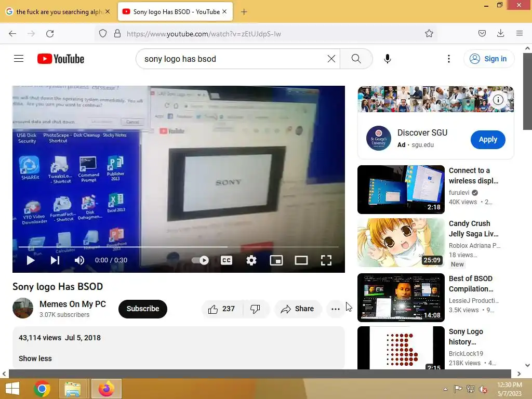This screenshot has width=532, height=399.
Task: Bookmark this page with the star
Action: (429, 33)
